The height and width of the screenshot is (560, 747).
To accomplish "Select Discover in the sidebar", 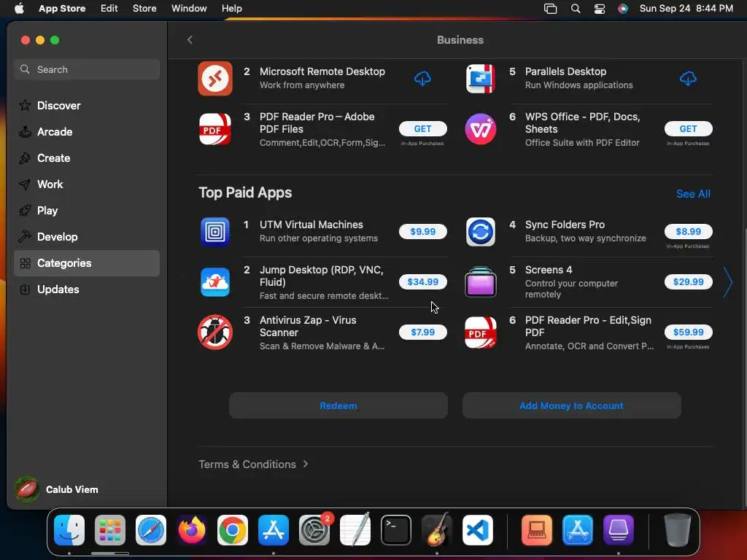I will point(87,106).
